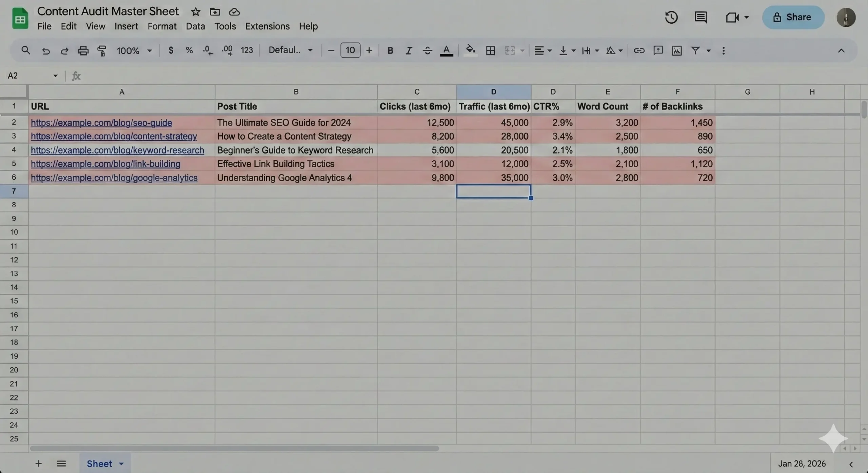Screen dimensions: 868x473
Task: Open the Format menu
Action: click(162, 26)
